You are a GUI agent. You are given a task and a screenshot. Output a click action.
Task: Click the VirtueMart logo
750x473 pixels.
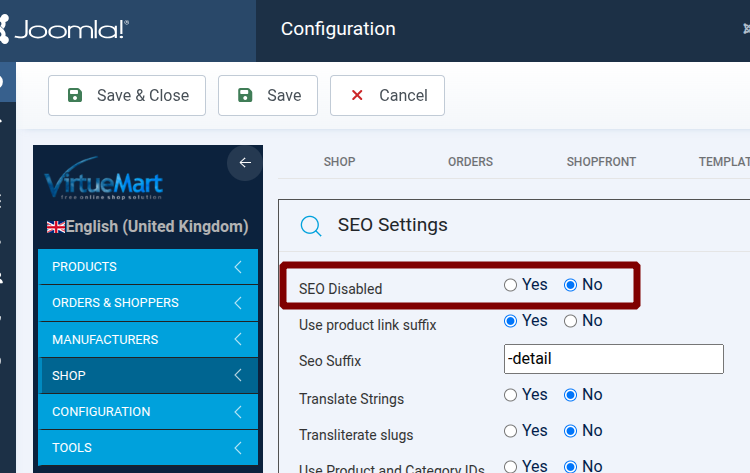(x=103, y=178)
